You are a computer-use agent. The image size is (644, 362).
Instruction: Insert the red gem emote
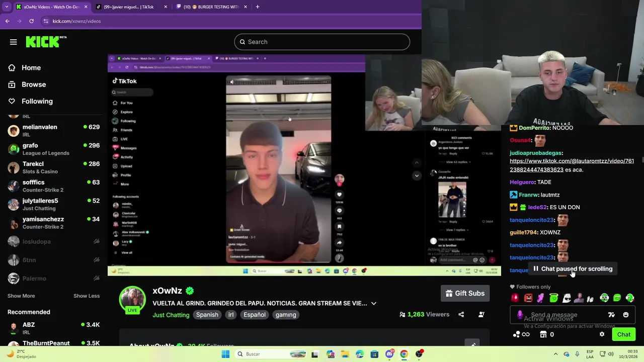point(515,298)
